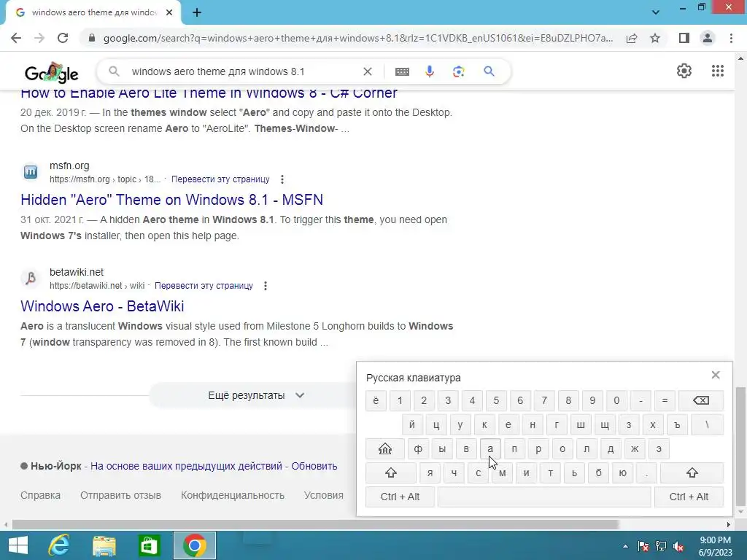Toggle the on-screen keyboard icon in search box
747x560 pixels.
(402, 71)
